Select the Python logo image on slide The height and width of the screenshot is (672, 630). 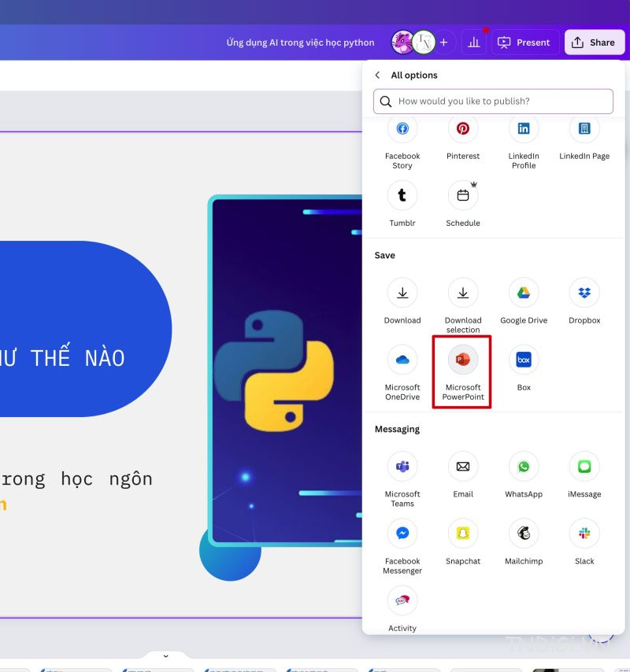coord(273,370)
